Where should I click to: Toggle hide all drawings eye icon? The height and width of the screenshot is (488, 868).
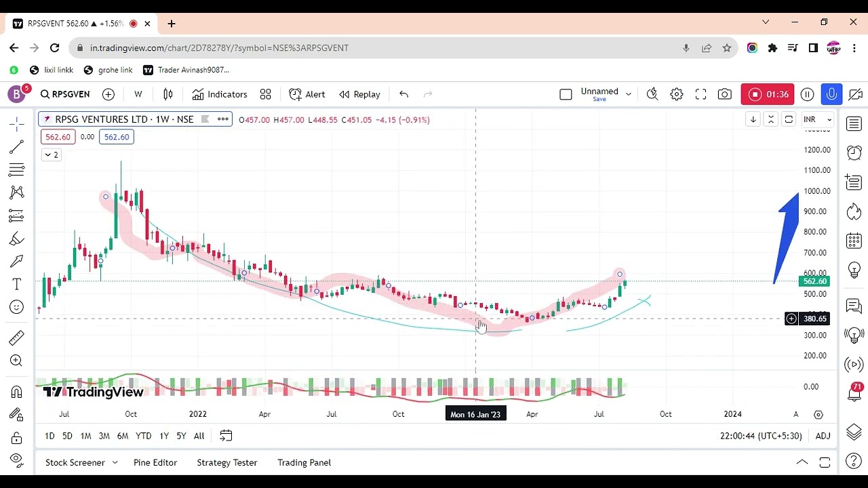(17, 460)
